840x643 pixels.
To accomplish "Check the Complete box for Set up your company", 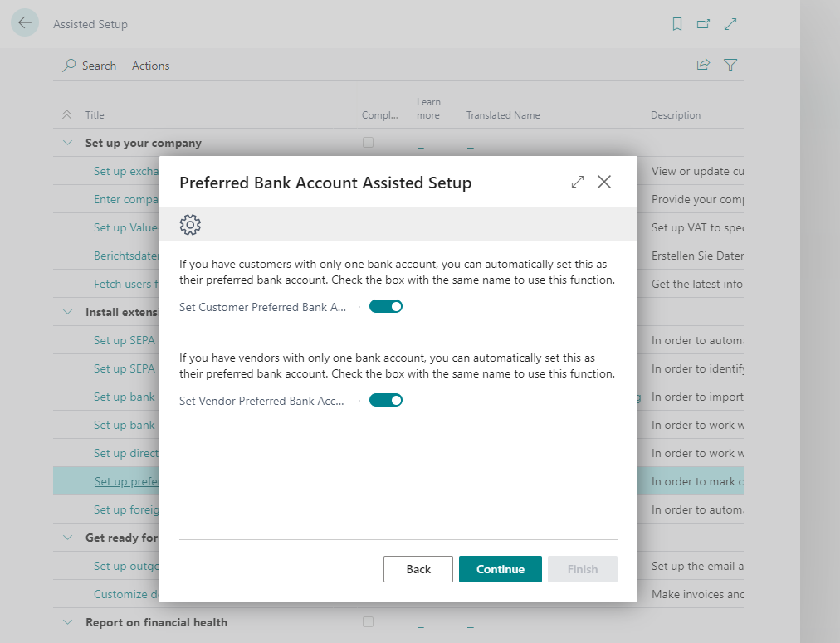I will pyautogui.click(x=368, y=142).
